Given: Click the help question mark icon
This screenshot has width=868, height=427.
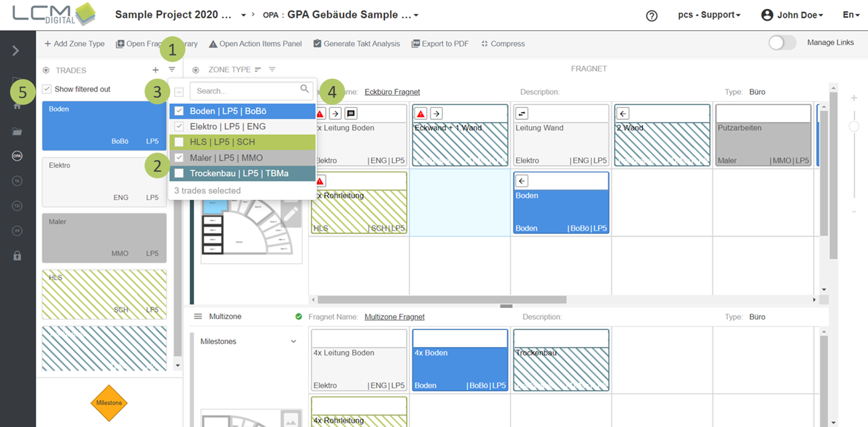Looking at the screenshot, I should 651,16.
